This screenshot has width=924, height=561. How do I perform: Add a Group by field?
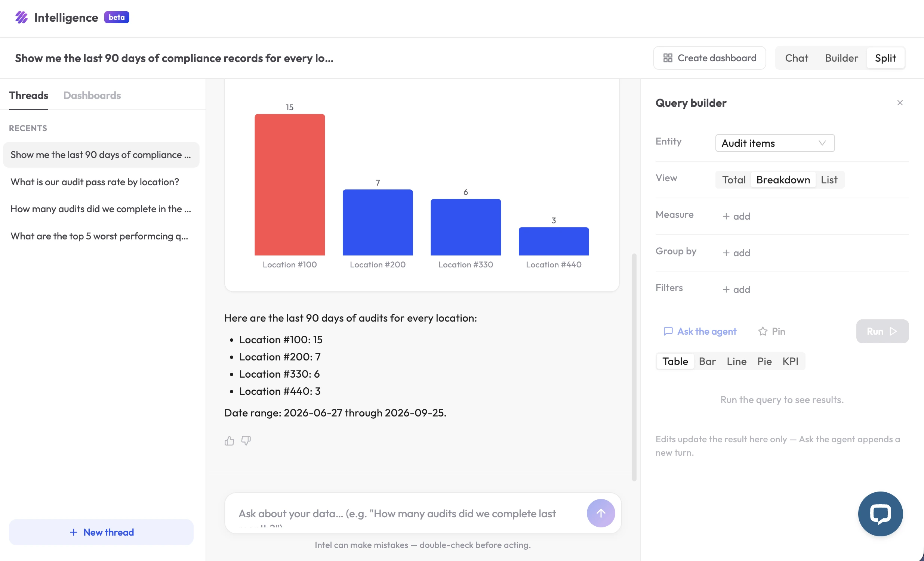[736, 253]
